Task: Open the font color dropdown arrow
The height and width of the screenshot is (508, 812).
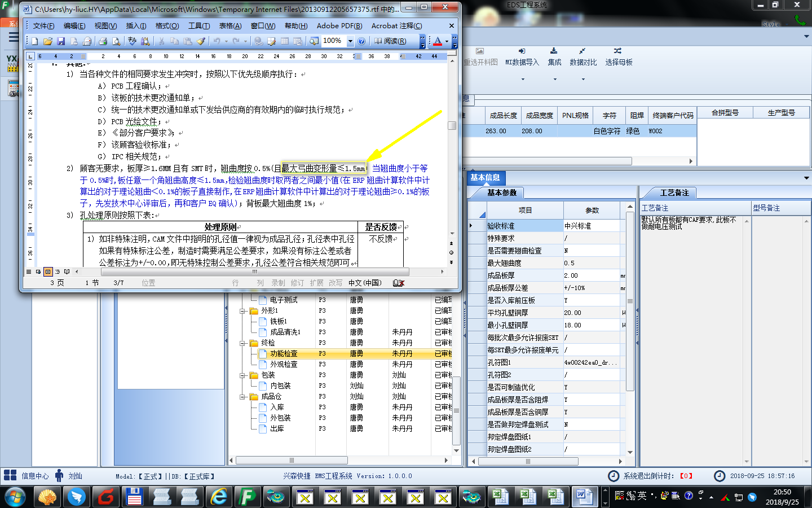Action: click(x=447, y=41)
